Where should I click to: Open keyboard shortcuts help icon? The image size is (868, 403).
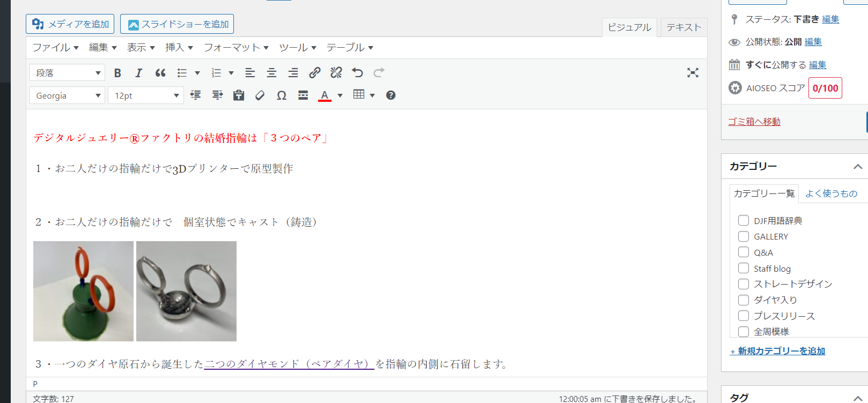click(391, 95)
